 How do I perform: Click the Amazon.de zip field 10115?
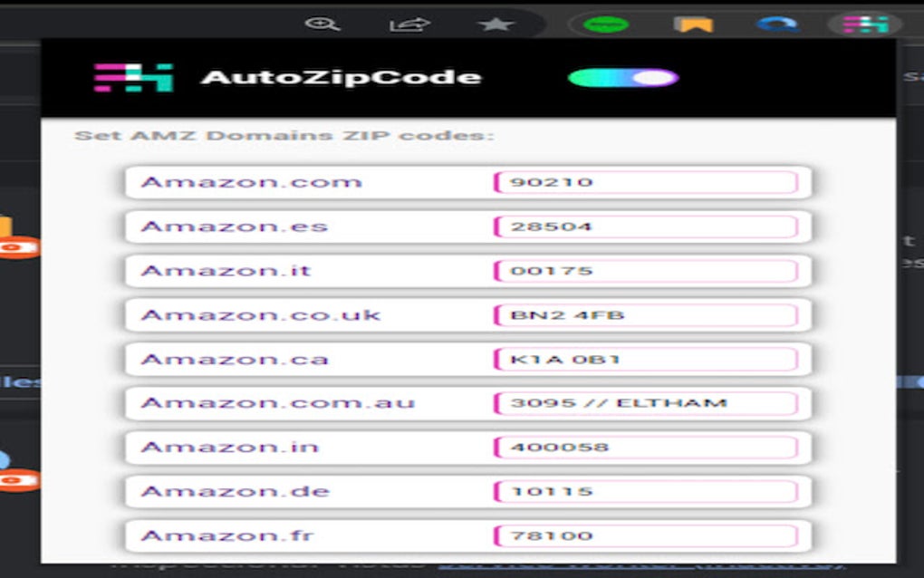pyautogui.click(x=646, y=492)
